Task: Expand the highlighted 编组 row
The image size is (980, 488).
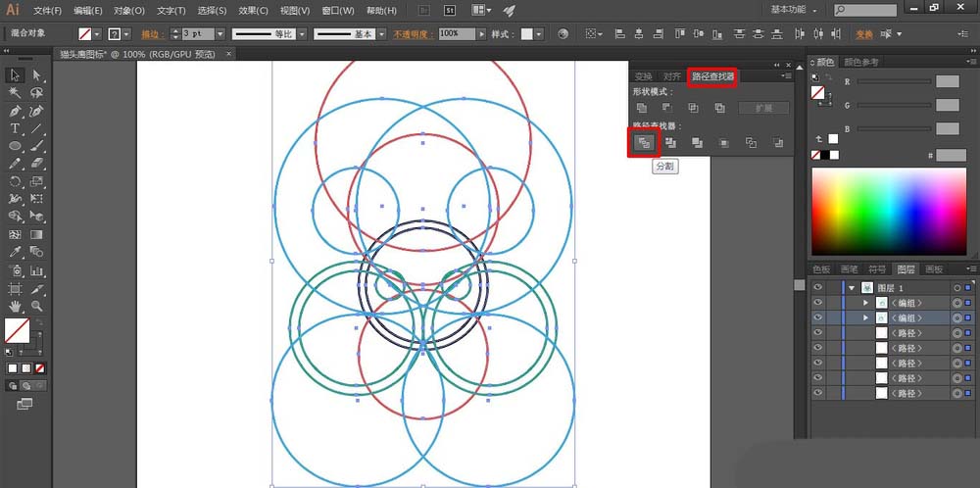Action: (x=865, y=318)
